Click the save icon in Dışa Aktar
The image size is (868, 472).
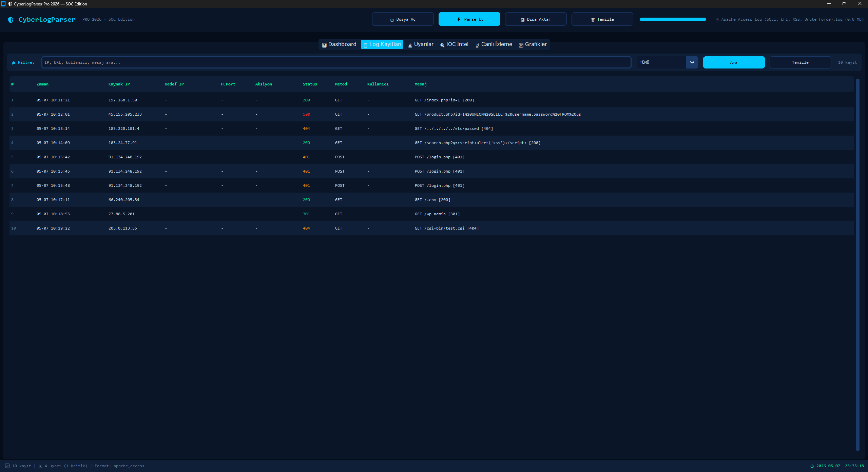tap(523, 20)
